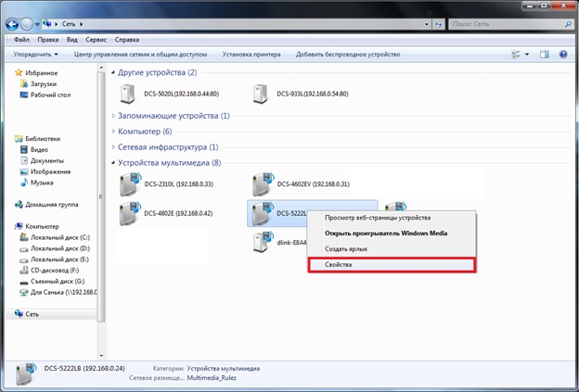Select the DCS-933L device icon
The height and width of the screenshot is (392, 579).
(x=262, y=94)
